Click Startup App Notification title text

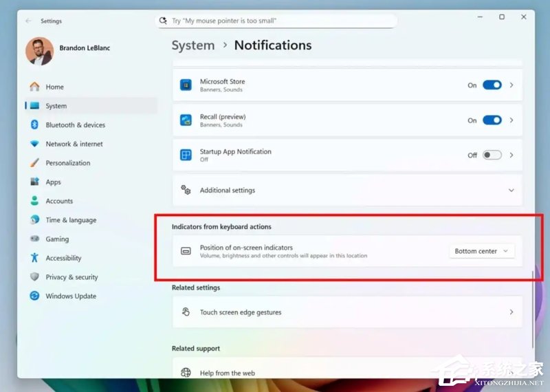click(x=235, y=151)
